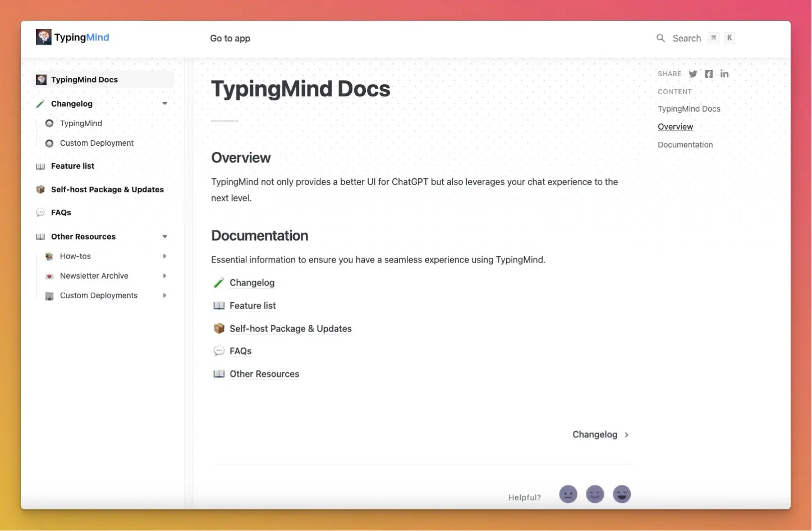Open Custom Deployments under Other Resources
The image size is (812, 531).
pyautogui.click(x=99, y=295)
